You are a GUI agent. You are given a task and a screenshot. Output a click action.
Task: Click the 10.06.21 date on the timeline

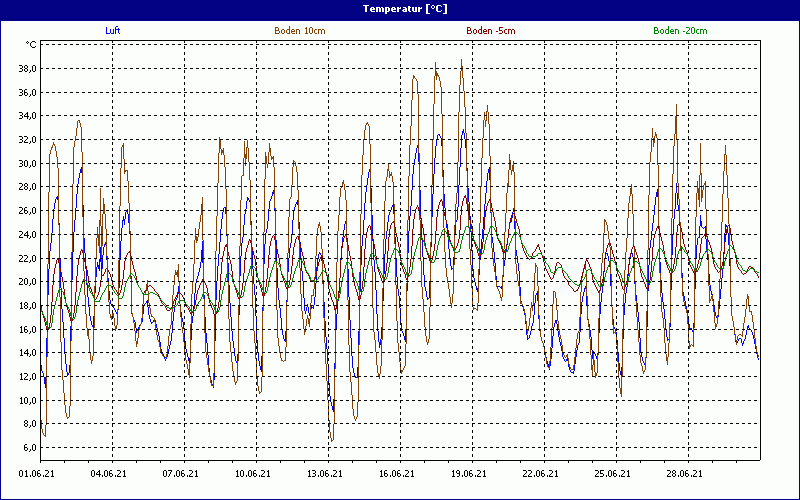[x=253, y=474]
